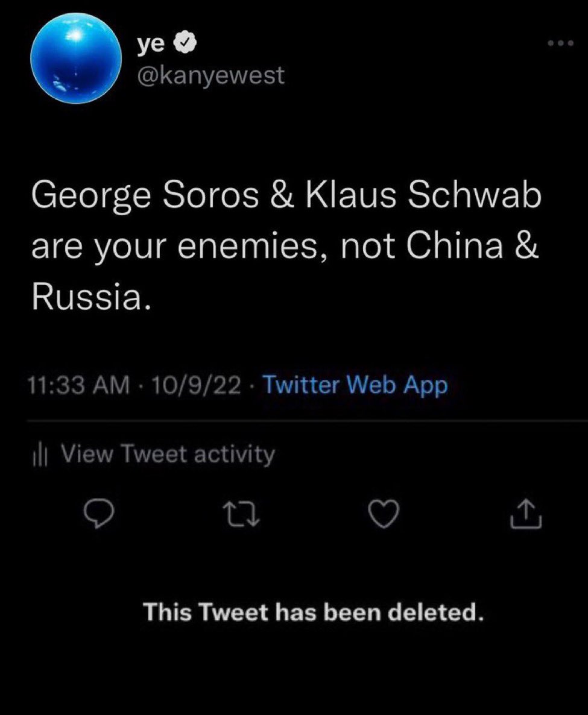Click the bar chart analytics icon

tap(40, 456)
